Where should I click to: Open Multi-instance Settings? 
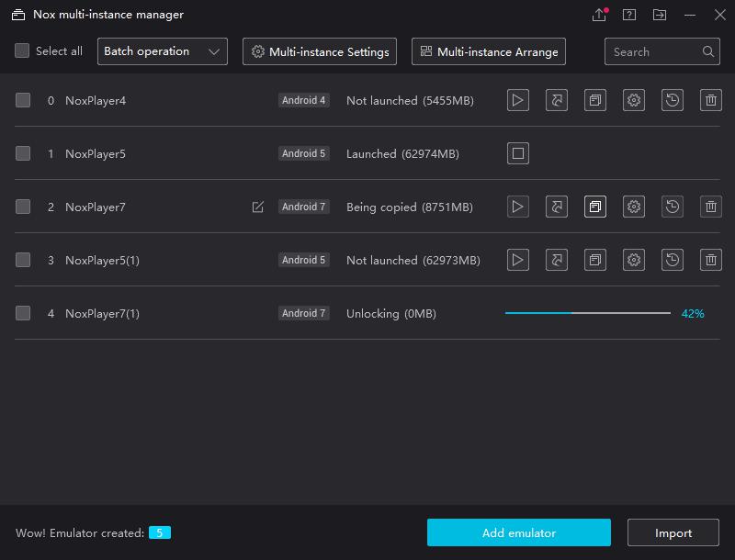(320, 51)
